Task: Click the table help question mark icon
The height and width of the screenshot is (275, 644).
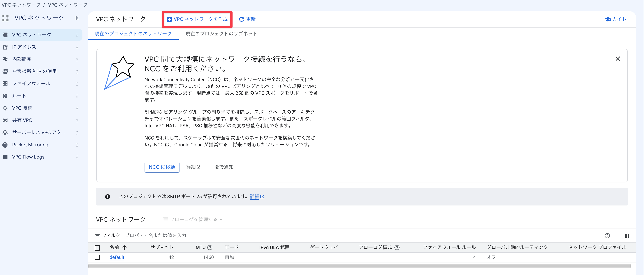Action: tap(607, 236)
